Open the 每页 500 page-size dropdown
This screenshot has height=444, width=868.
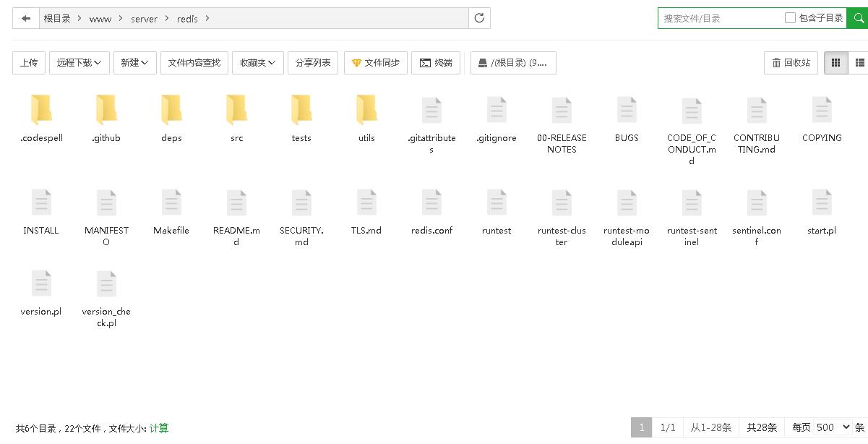833,427
